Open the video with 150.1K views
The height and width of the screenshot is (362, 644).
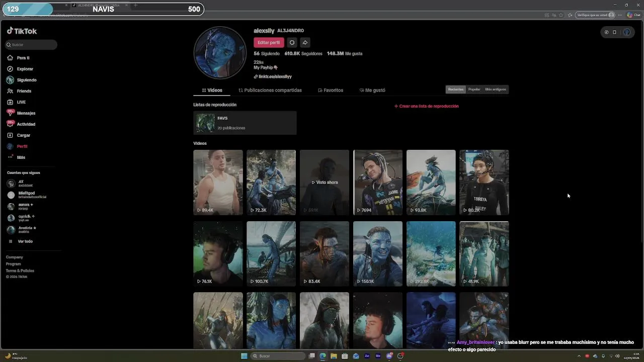pyautogui.click(x=378, y=254)
